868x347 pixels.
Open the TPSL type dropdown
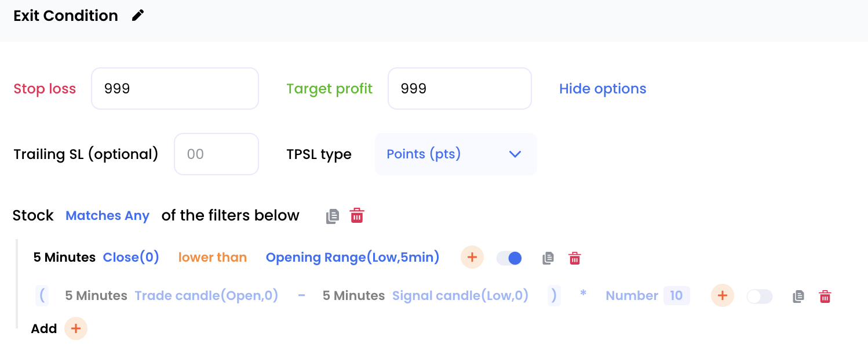(x=455, y=154)
